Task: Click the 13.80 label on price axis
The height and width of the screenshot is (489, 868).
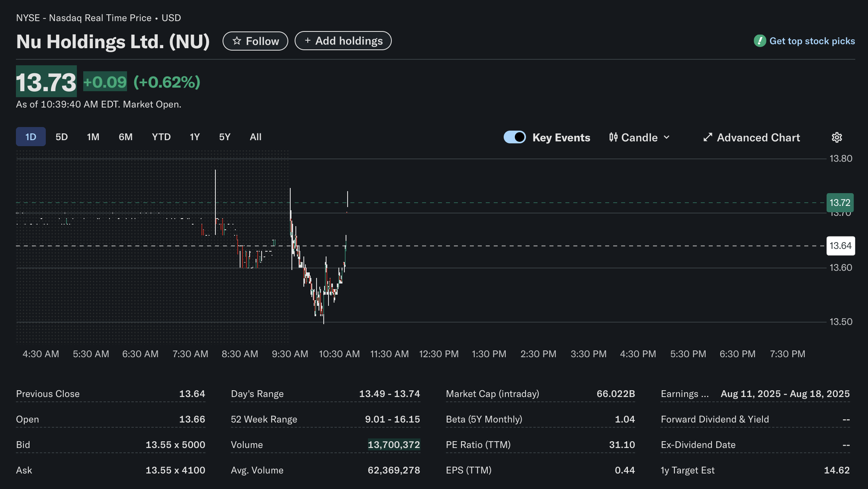Action: click(x=841, y=158)
